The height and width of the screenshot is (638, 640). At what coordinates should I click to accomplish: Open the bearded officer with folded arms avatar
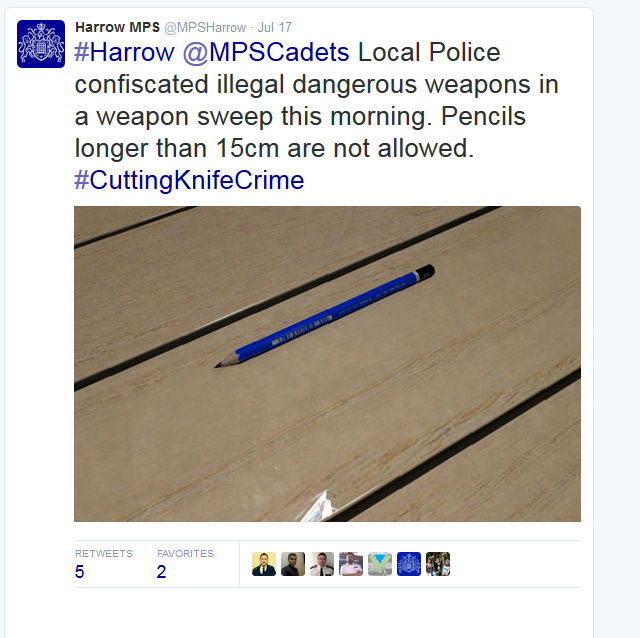coord(351,564)
